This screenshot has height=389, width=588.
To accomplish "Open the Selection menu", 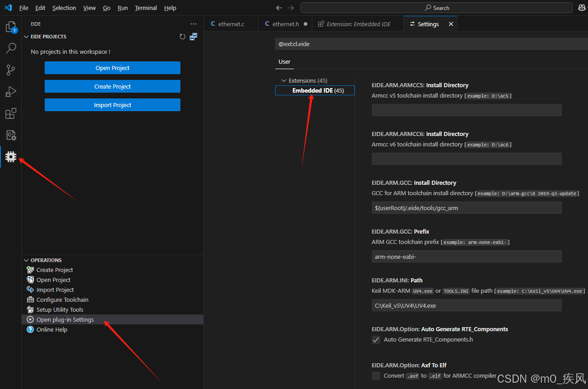I will (64, 8).
